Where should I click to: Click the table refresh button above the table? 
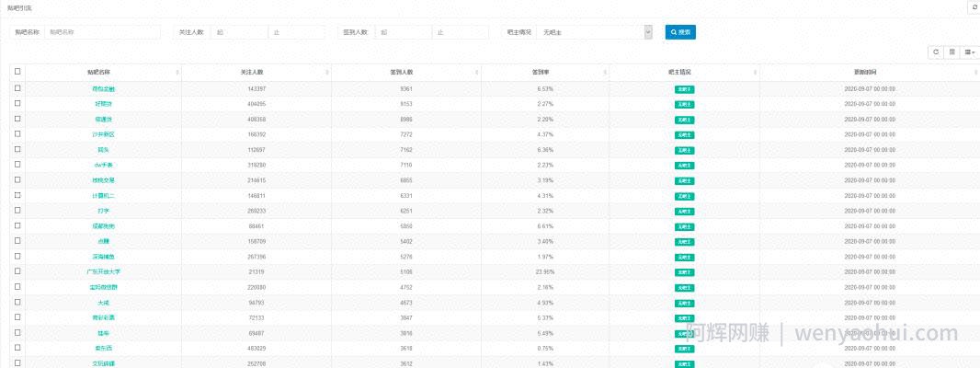[935, 52]
